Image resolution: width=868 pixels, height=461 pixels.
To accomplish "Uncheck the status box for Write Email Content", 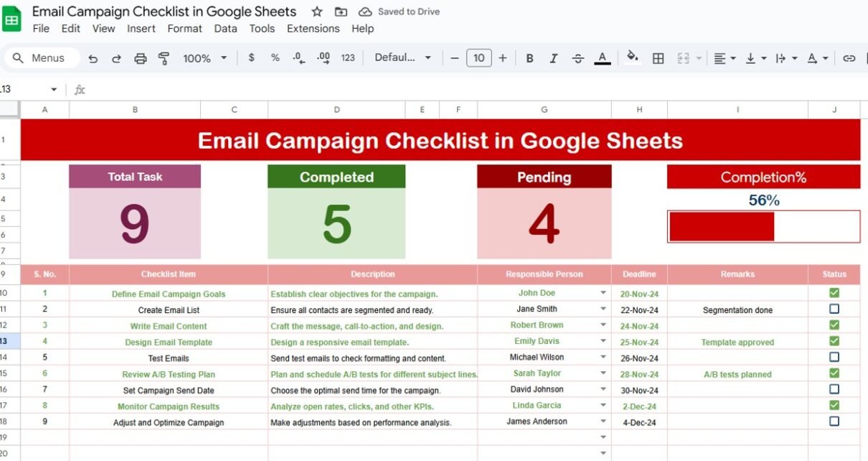I will tap(834, 325).
